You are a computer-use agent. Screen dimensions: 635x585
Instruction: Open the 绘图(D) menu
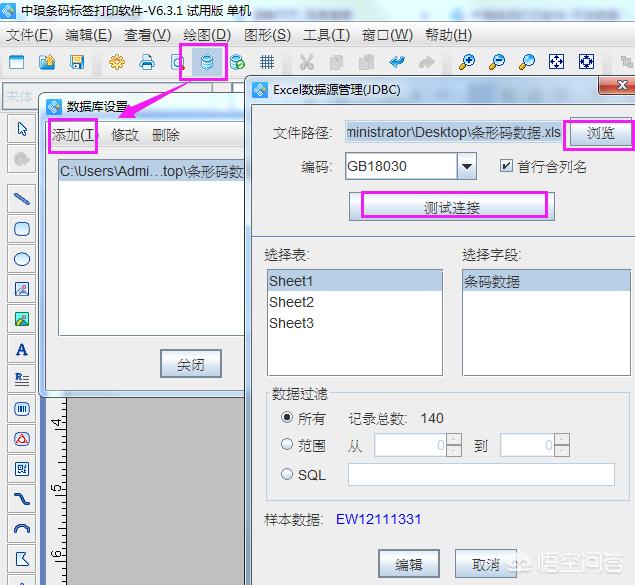(x=207, y=35)
